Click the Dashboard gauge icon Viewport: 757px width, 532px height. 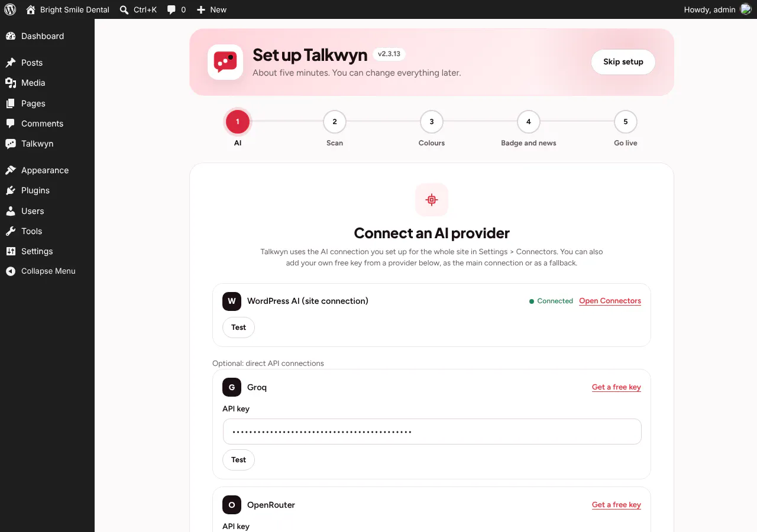11,36
